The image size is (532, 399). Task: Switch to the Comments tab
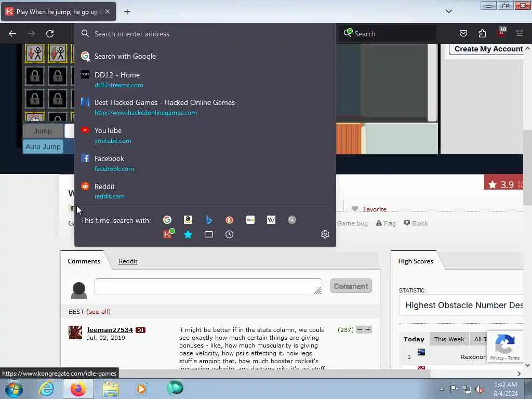84,261
